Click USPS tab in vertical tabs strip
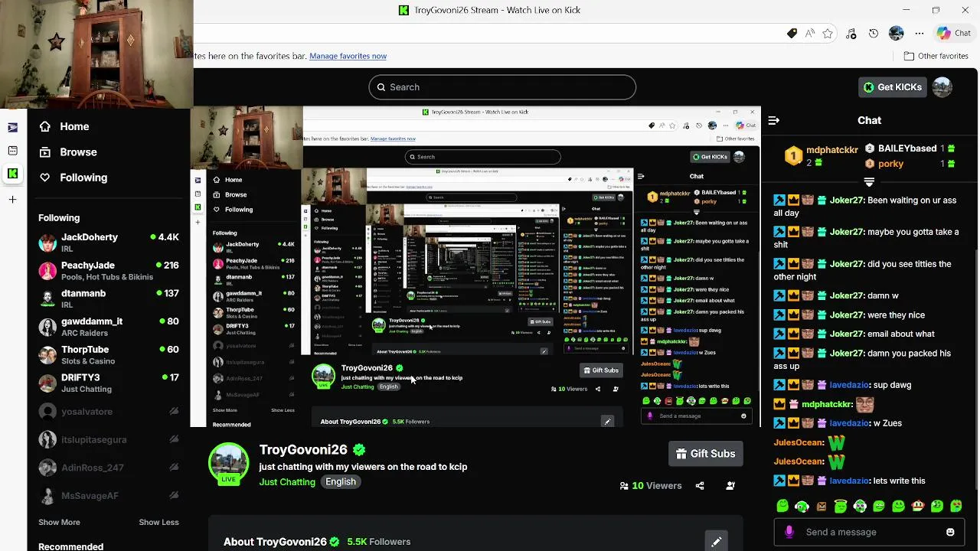The image size is (980, 551). tap(13, 127)
